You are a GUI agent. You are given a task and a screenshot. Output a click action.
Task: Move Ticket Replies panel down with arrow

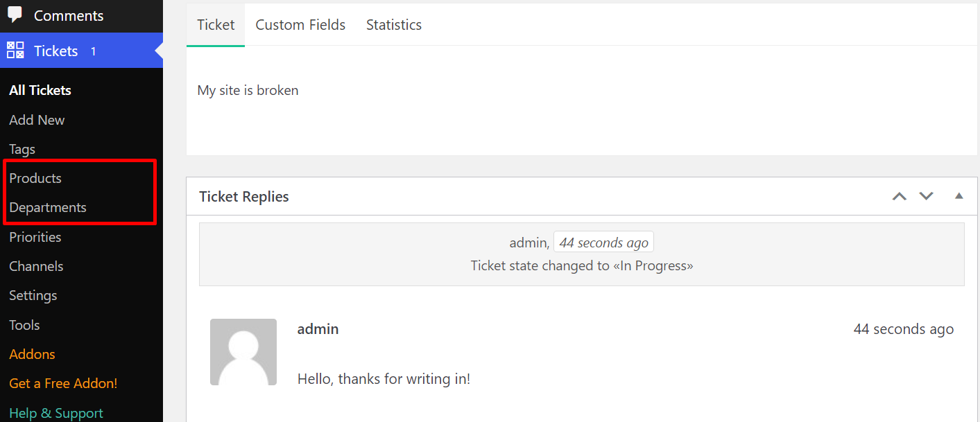click(x=926, y=196)
